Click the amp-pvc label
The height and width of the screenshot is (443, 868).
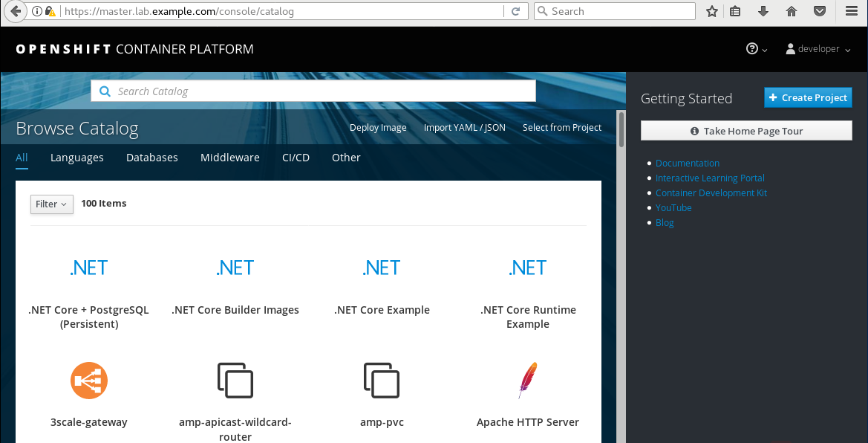pyautogui.click(x=382, y=422)
